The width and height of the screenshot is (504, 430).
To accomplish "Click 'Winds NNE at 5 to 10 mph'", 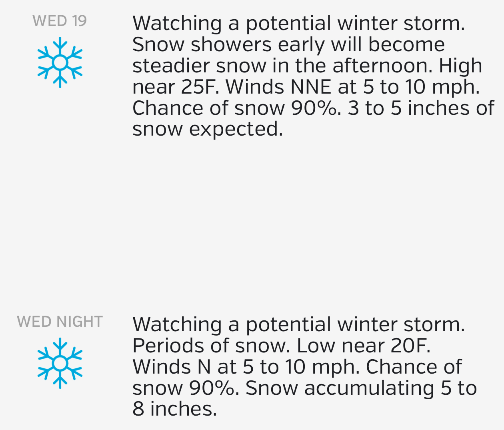I will coord(352,87).
